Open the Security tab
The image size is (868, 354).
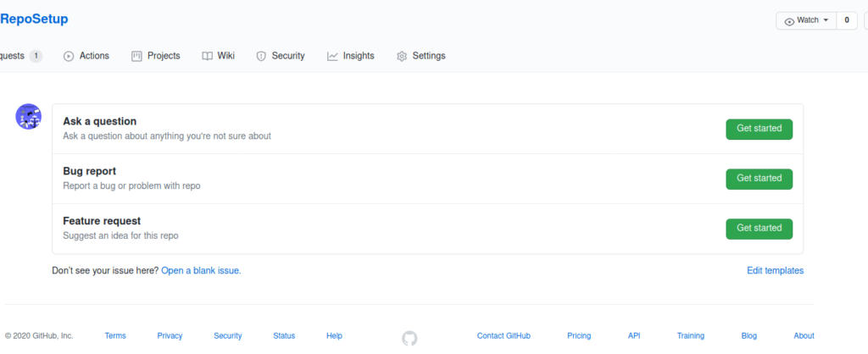tap(281, 56)
